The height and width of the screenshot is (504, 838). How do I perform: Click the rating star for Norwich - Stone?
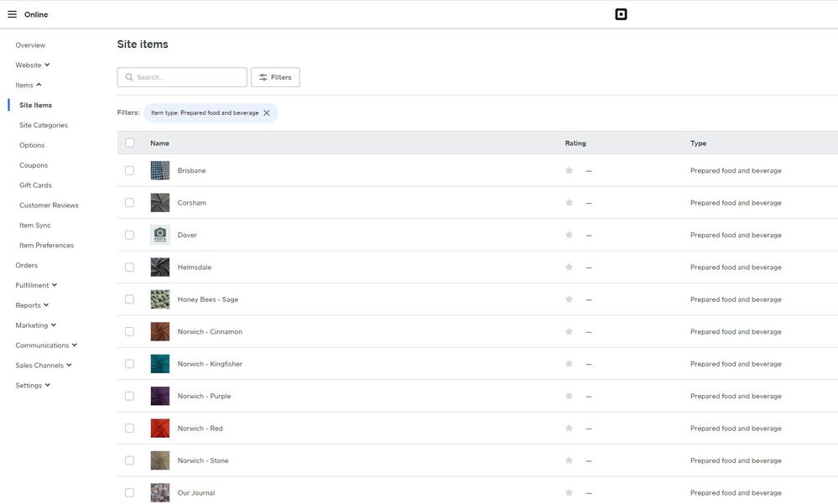pos(569,460)
